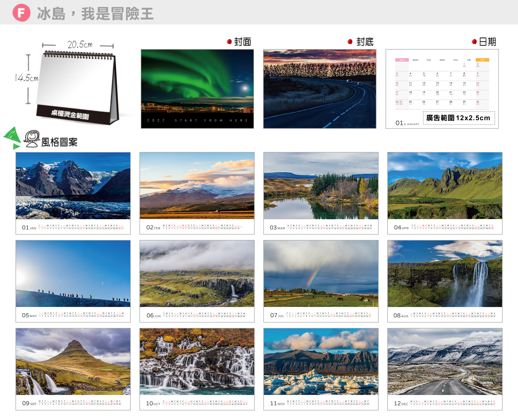
Task: Click the desk calendar size illustration
Action: tap(67, 82)
